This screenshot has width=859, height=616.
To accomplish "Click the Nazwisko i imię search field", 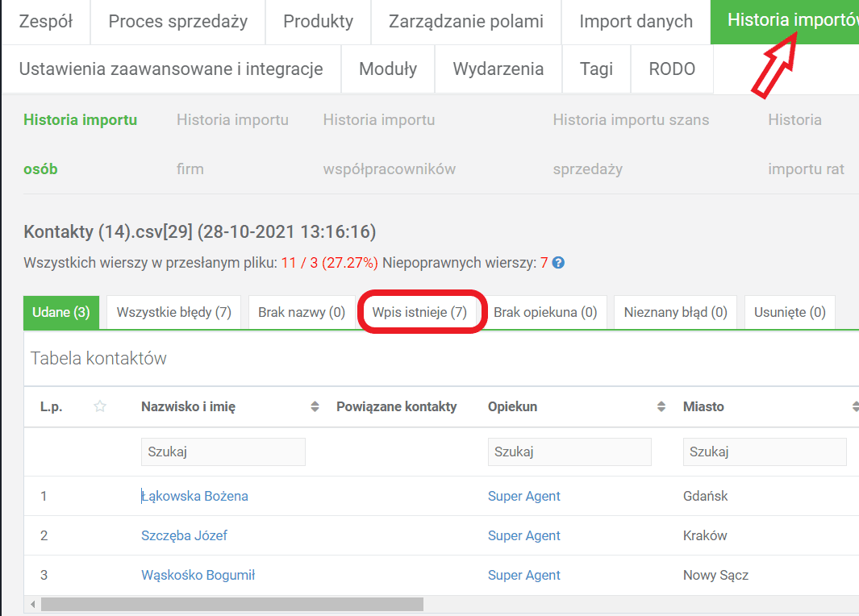I will (223, 452).
